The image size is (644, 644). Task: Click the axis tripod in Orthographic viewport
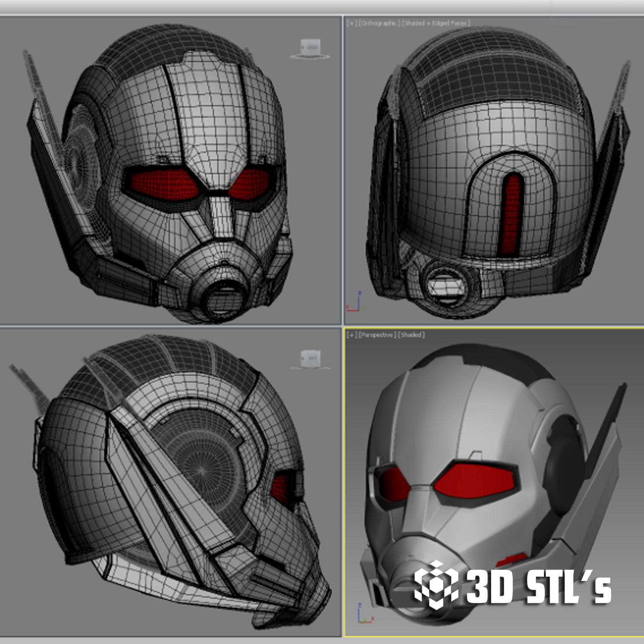[x=355, y=304]
